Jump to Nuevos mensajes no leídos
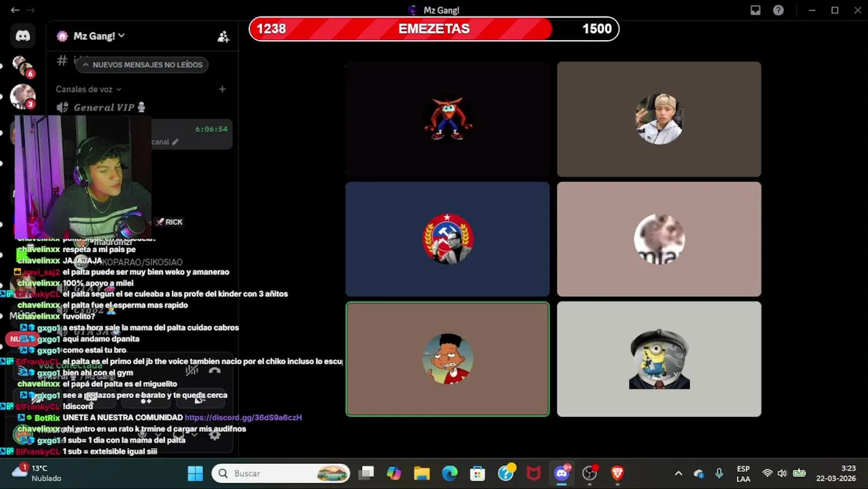The image size is (868, 489). click(x=142, y=65)
